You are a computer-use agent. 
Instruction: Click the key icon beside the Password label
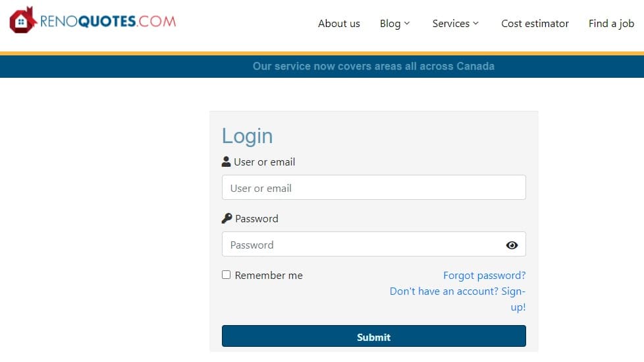[x=227, y=218]
